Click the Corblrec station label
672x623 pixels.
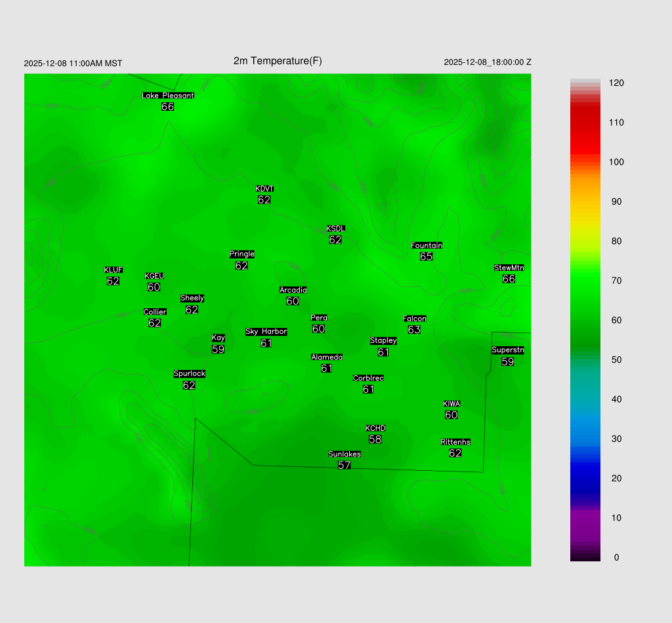click(368, 378)
